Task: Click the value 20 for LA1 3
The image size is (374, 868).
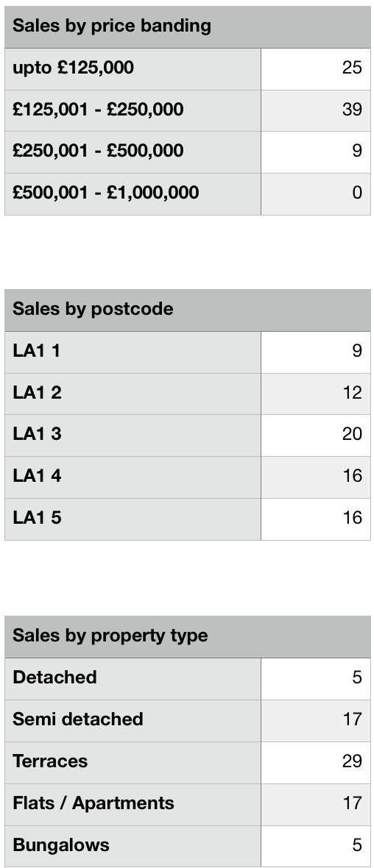Action: [352, 435]
